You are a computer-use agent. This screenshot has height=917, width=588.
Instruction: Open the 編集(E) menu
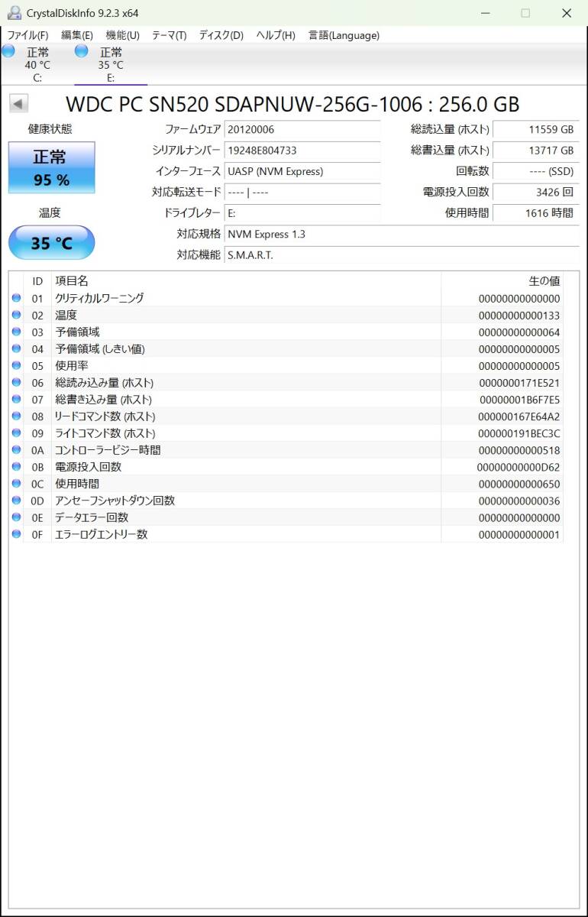pyautogui.click(x=77, y=35)
